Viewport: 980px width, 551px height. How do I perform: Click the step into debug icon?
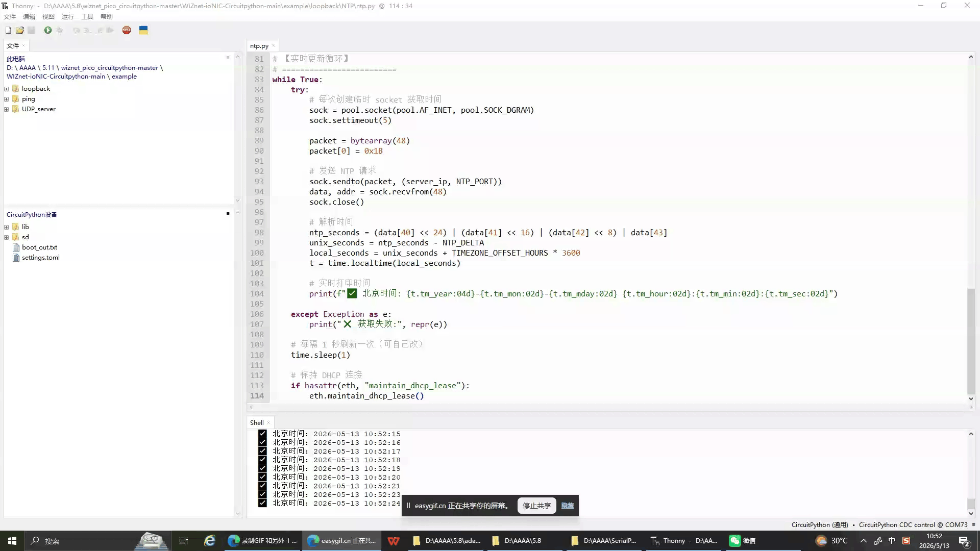(88, 30)
